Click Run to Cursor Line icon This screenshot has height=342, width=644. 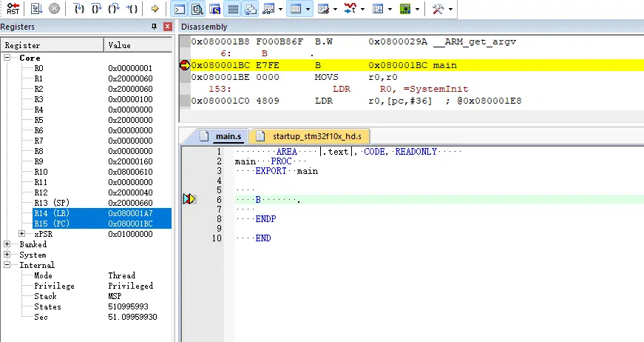click(x=131, y=9)
